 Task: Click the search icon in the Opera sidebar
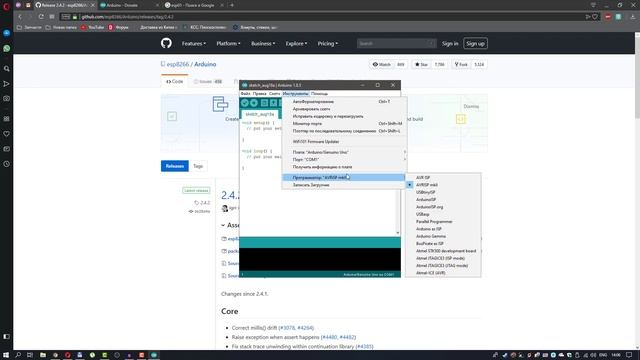[7, 69]
